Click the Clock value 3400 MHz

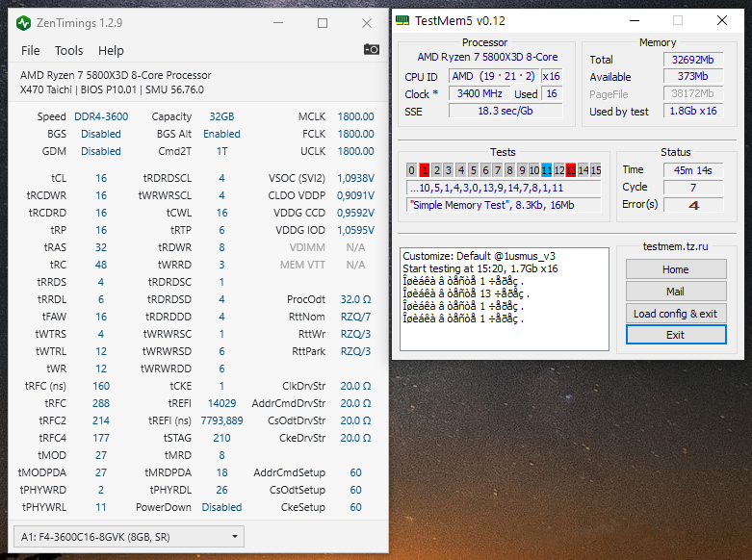pyautogui.click(x=480, y=93)
